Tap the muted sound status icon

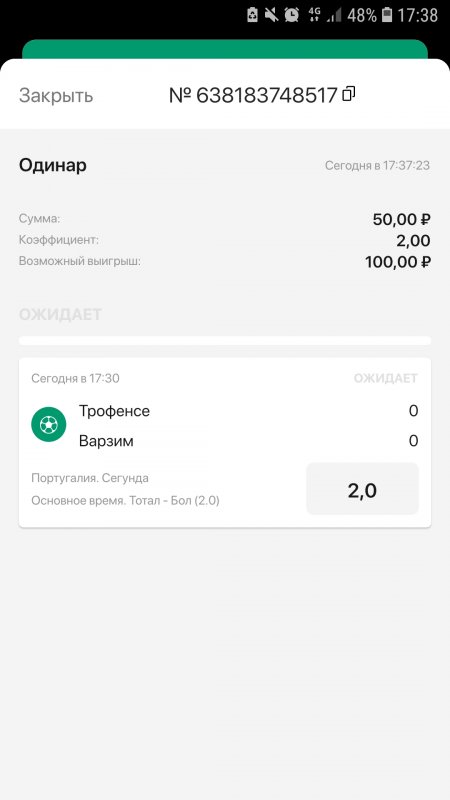tap(271, 15)
